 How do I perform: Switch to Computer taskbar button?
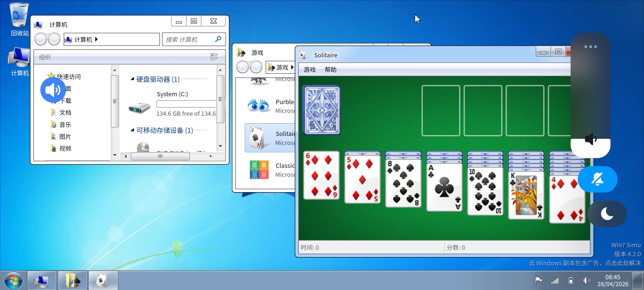click(42, 280)
